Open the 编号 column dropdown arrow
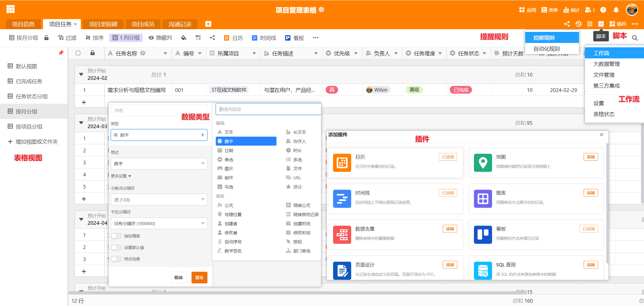This screenshot has height=306, width=644. tap(200, 53)
